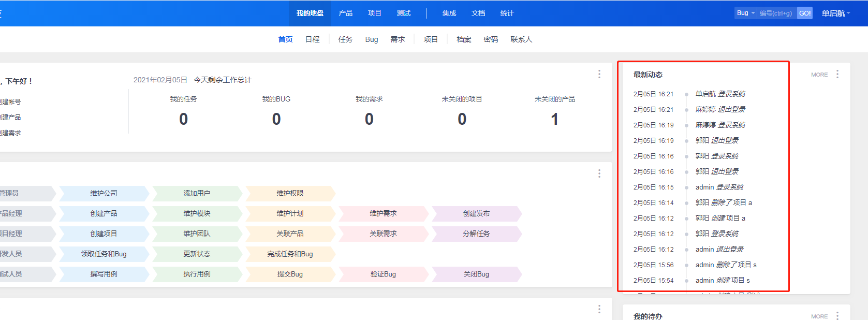This screenshot has height=320, width=868.
Task: Click the 执行用例 flow step
Action: point(197,274)
